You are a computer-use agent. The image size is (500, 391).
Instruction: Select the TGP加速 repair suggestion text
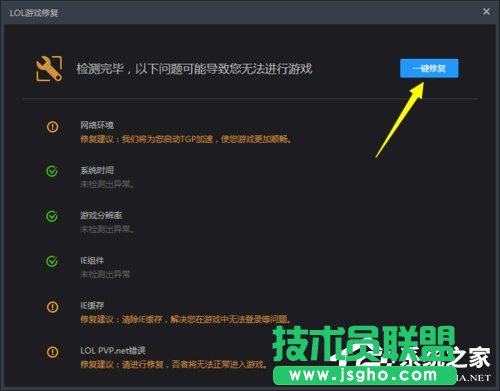[186, 139]
